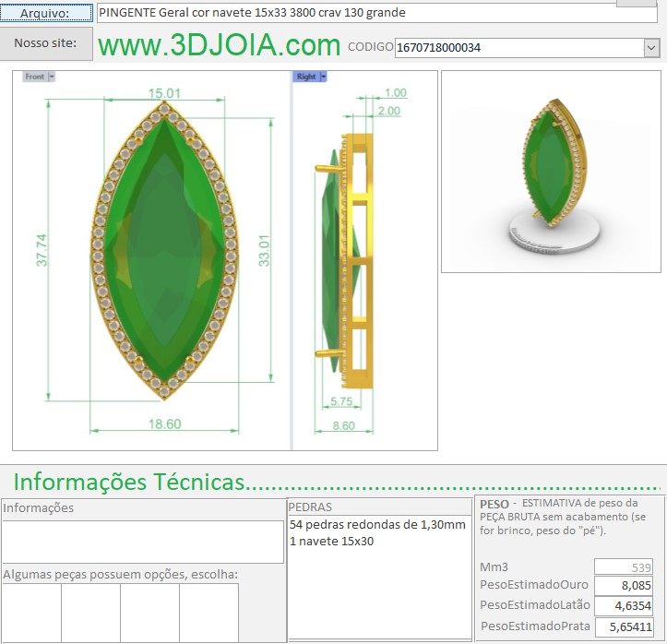667x644 pixels.
Task: Click the Right viewport title tab
Action: (305, 77)
